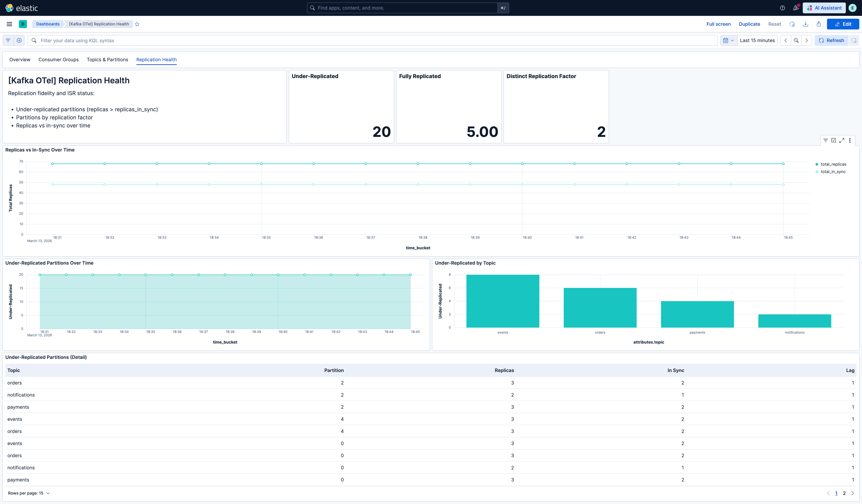Click the green D space avatar
Viewport: 862px width, 504px height.
coord(23,24)
